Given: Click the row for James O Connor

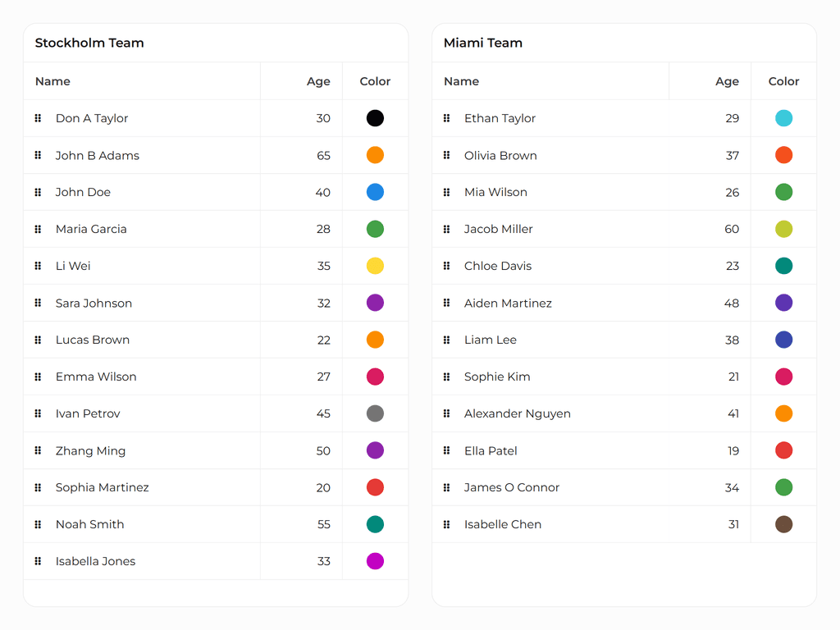Looking at the screenshot, I should coord(574,487).
